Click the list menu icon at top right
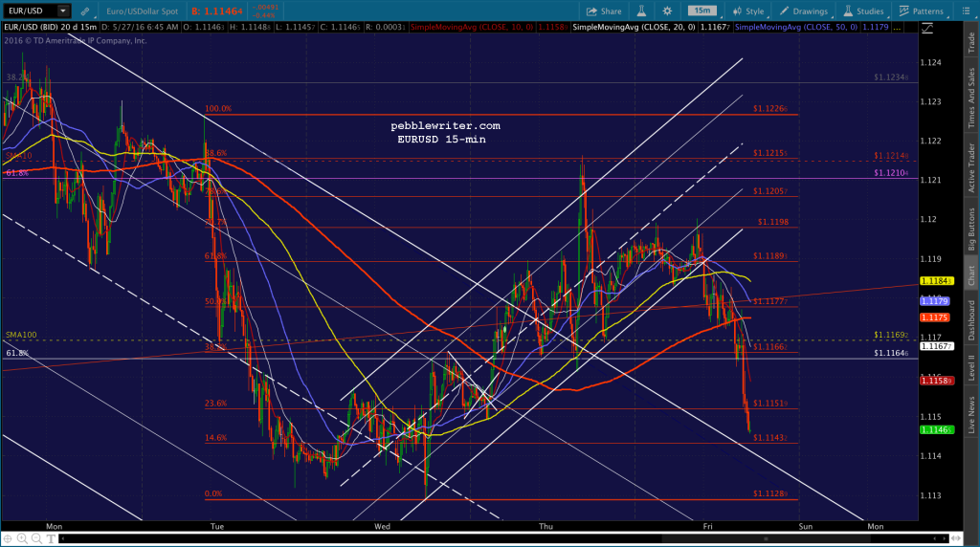This screenshot has height=547, width=980. point(965,11)
